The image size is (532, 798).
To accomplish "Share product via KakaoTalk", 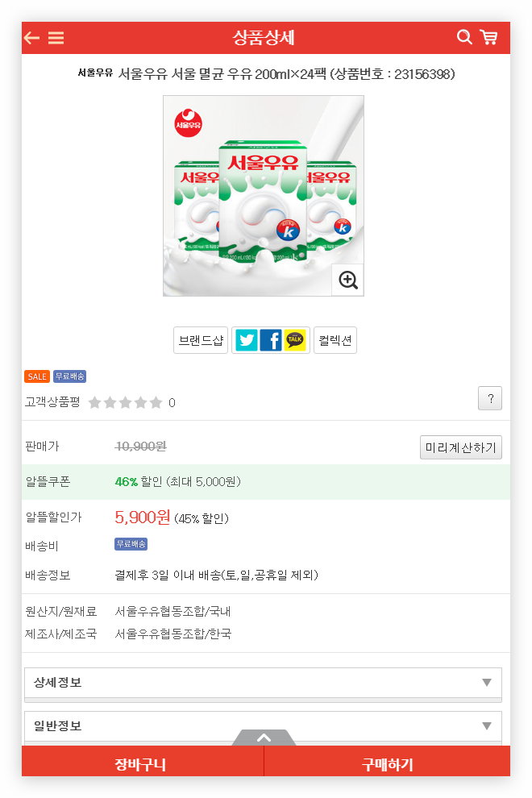I will pyautogui.click(x=295, y=340).
